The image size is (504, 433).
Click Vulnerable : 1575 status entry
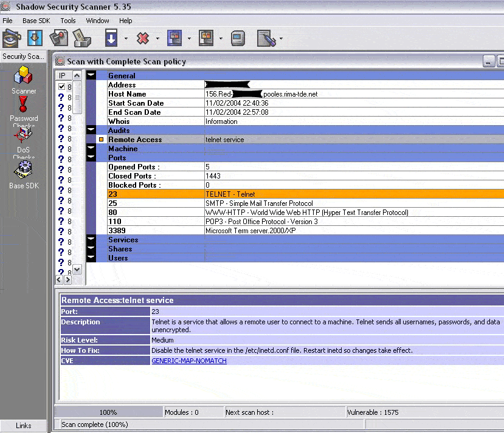373,412
